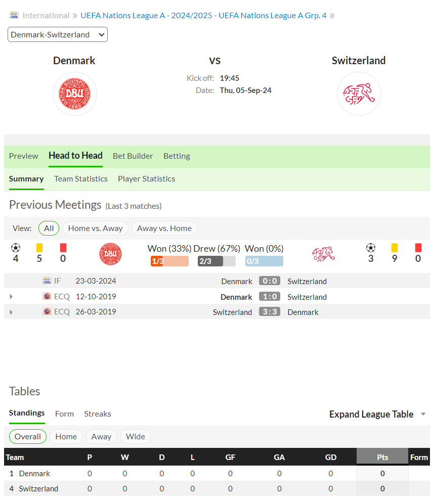Click the Streaks tab link under Tables
Viewport: 431px width, 504px height.
[98, 414]
